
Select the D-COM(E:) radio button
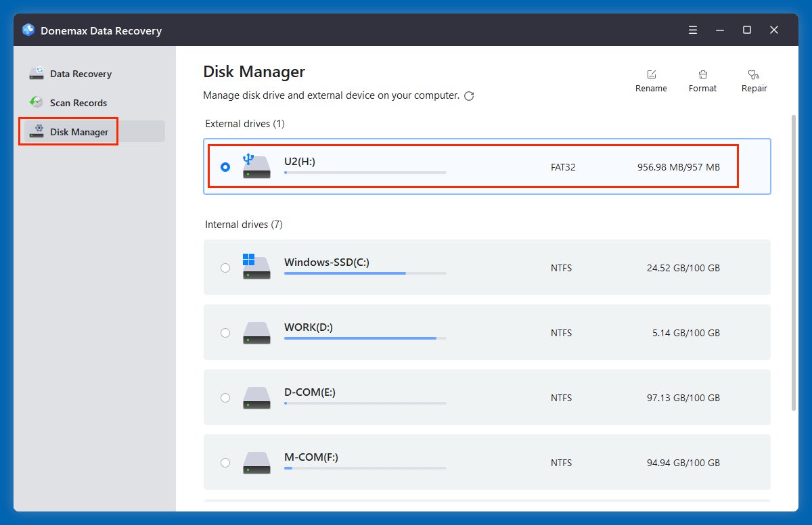point(225,398)
